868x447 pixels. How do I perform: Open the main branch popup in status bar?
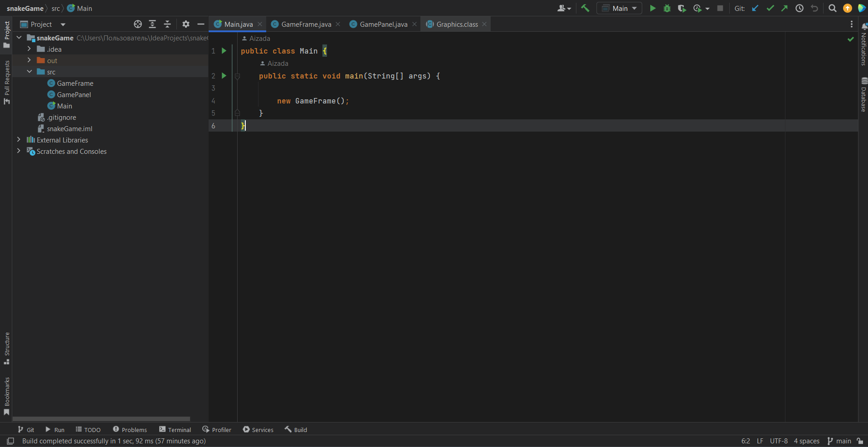(x=842, y=441)
